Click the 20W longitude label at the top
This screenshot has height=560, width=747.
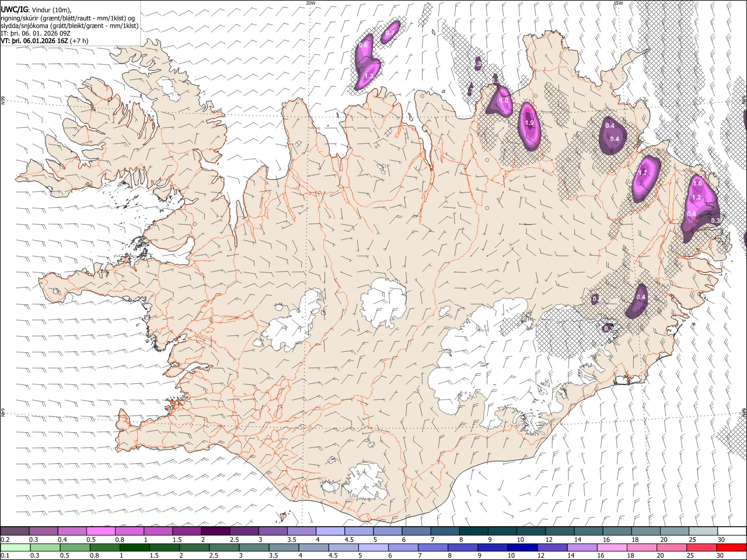pyautogui.click(x=310, y=3)
